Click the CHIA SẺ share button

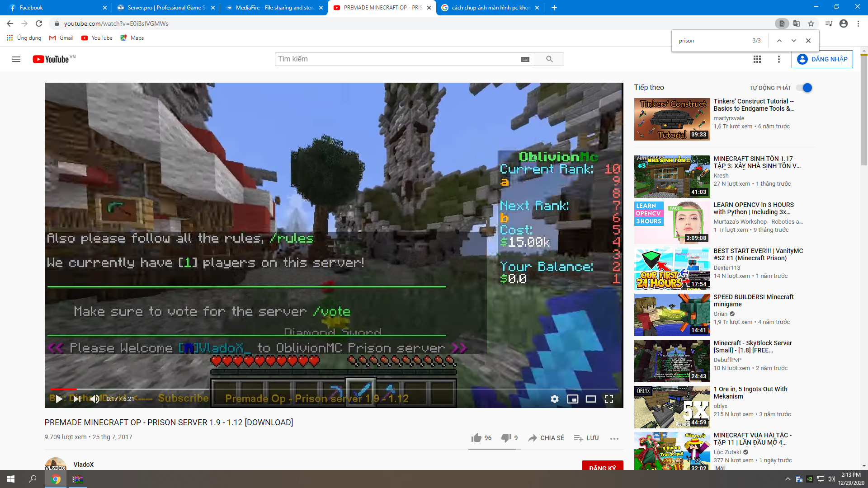tap(546, 438)
